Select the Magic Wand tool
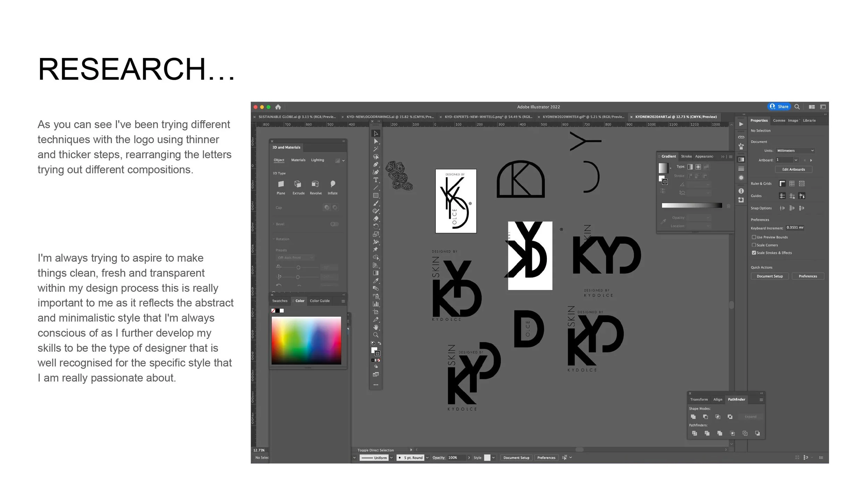Image resolution: width=868 pixels, height=489 pixels. 376,149
